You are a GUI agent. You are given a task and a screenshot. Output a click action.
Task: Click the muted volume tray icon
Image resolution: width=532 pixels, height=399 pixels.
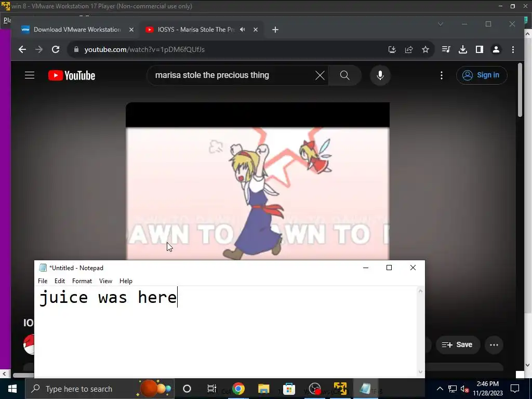465,389
